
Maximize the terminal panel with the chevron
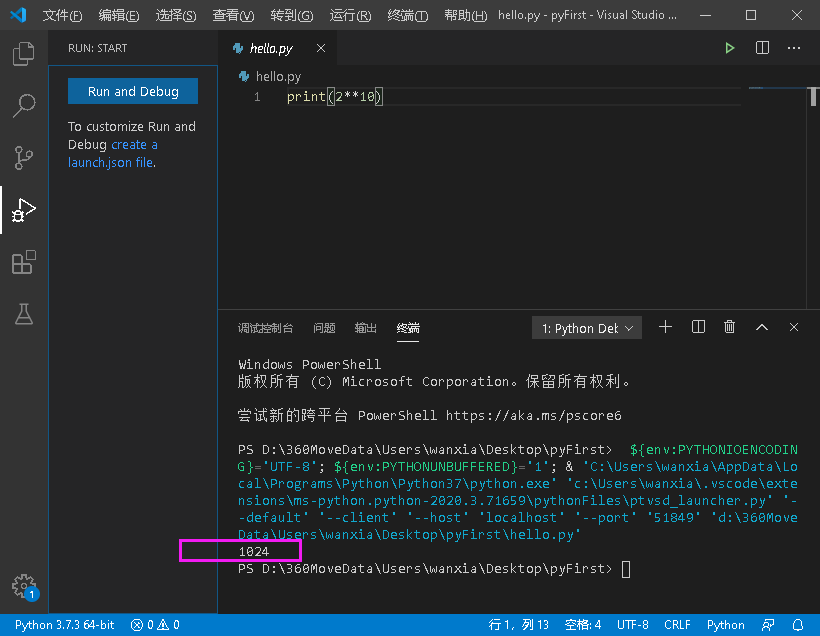[761, 326]
